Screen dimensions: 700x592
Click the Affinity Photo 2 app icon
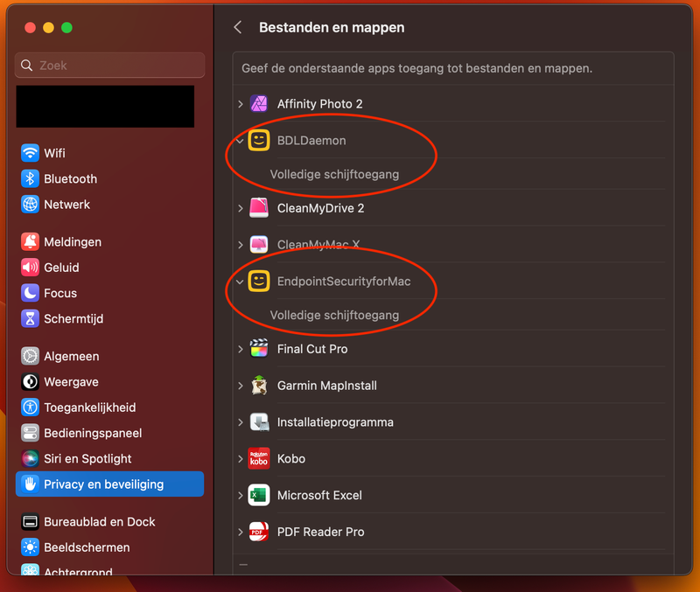(258, 104)
